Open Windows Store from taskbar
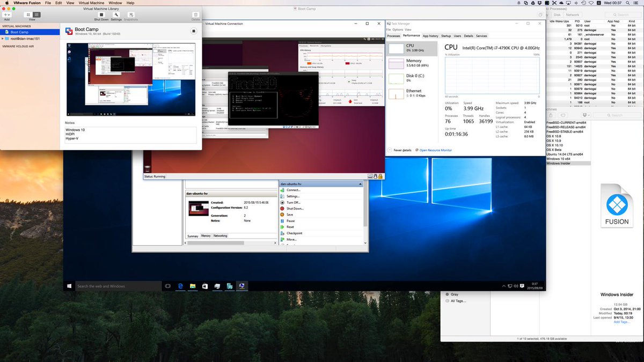The image size is (644, 362). click(205, 286)
